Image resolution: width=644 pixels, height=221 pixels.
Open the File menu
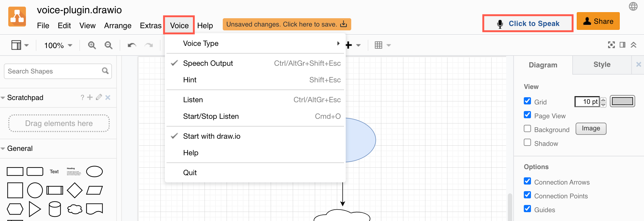43,26
